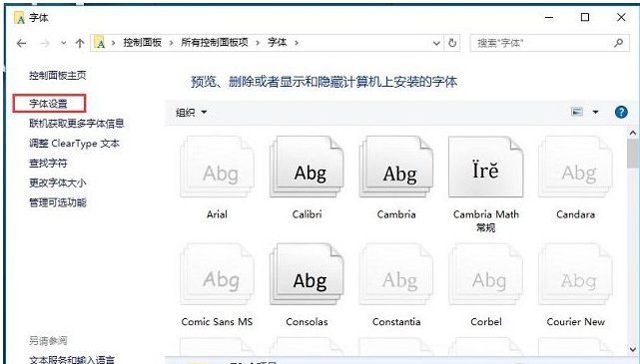Click the Constantia font name label
Viewport: 640px width, 364px height.
pyautogui.click(x=396, y=321)
